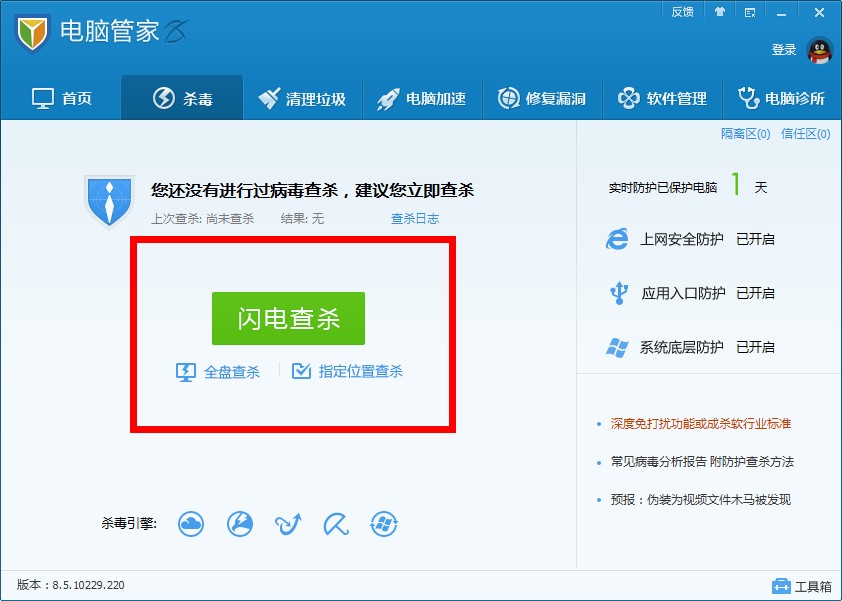The height and width of the screenshot is (601, 842).
Task: Switch to the 清理垃圾 tab
Action: [x=302, y=97]
